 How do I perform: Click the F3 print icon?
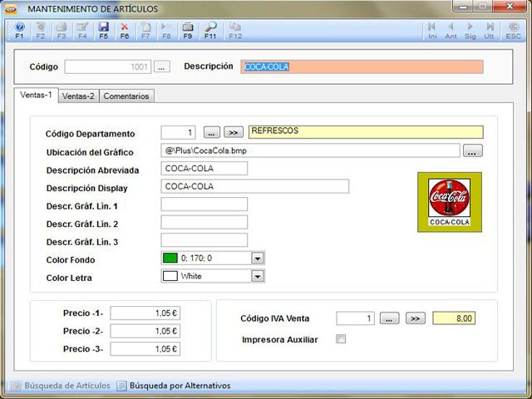tap(62, 31)
